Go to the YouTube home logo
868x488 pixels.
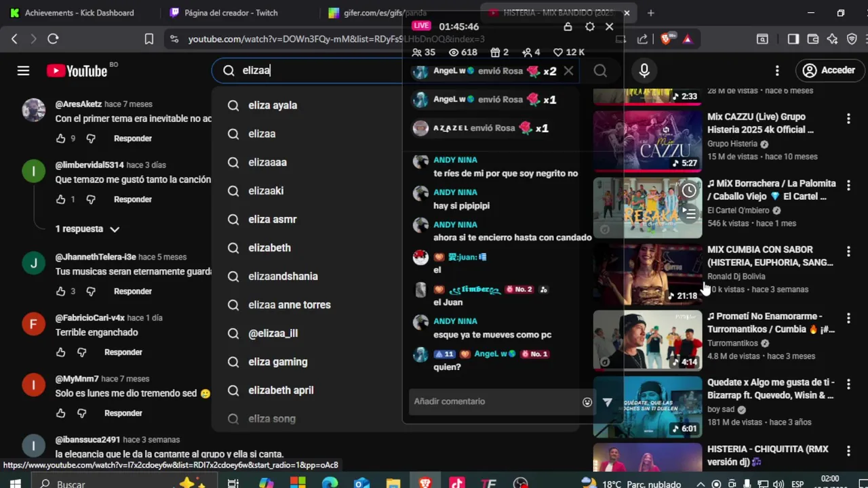77,70
